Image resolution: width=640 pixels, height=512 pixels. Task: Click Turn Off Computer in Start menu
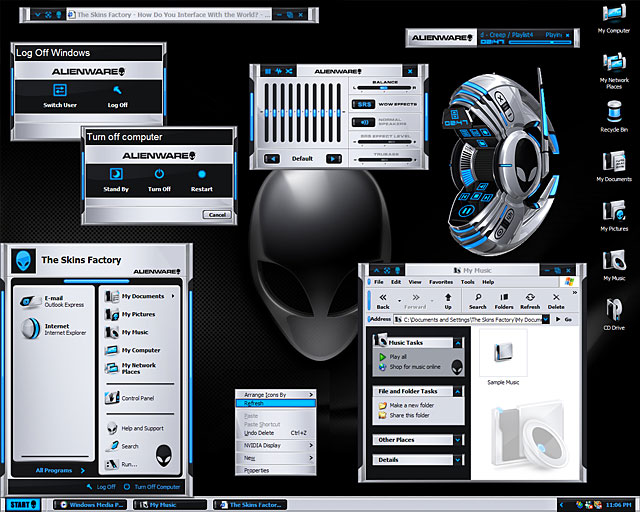tap(152, 487)
